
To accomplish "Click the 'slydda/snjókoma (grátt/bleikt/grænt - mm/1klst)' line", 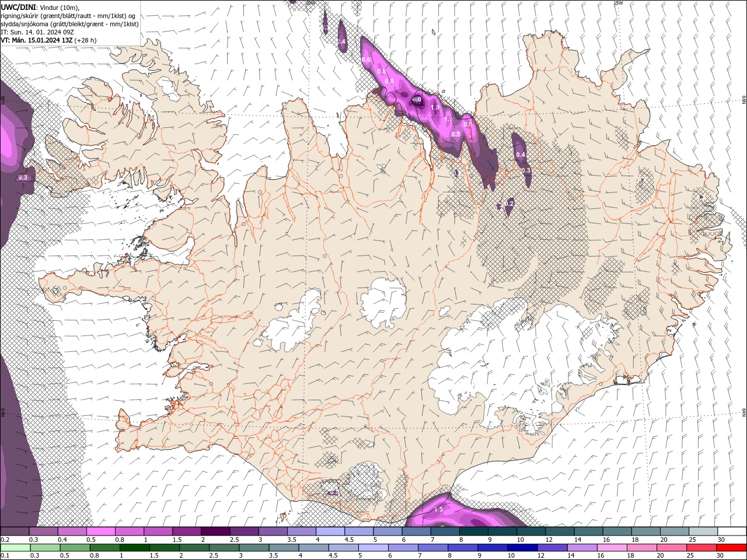I will 70,24.
